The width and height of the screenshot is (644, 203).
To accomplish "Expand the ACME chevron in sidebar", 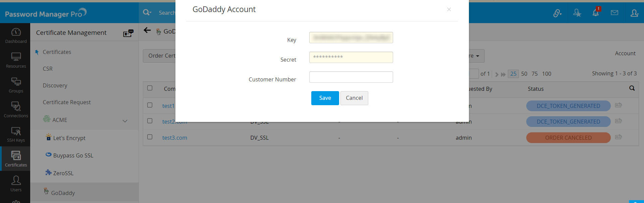I will coord(125,121).
